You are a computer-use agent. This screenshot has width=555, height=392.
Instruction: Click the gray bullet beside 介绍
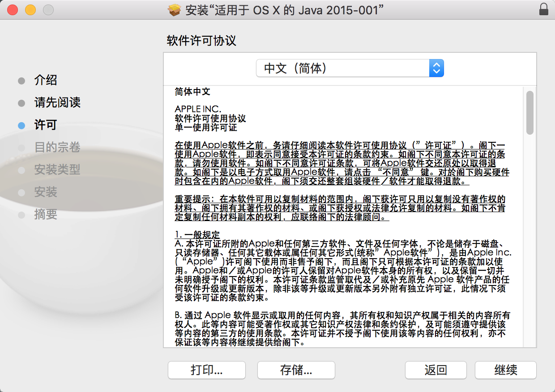[21, 81]
